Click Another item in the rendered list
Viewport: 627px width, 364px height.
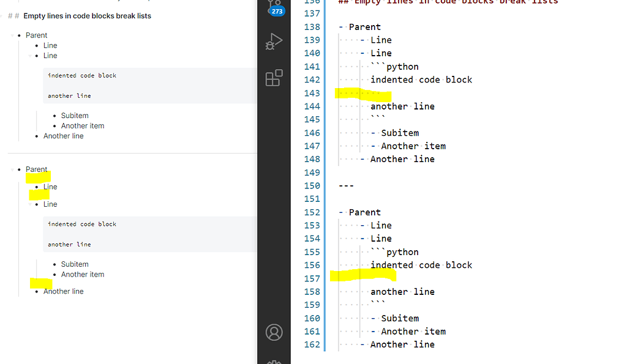[82, 125]
